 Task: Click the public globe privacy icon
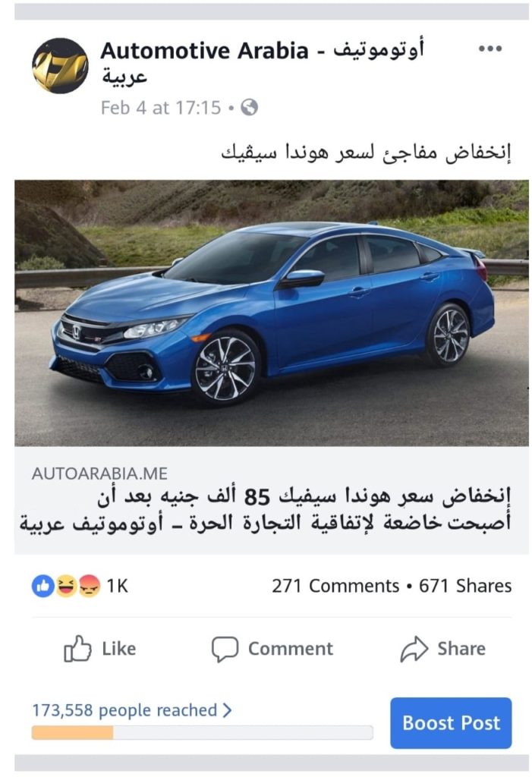pyautogui.click(x=250, y=108)
